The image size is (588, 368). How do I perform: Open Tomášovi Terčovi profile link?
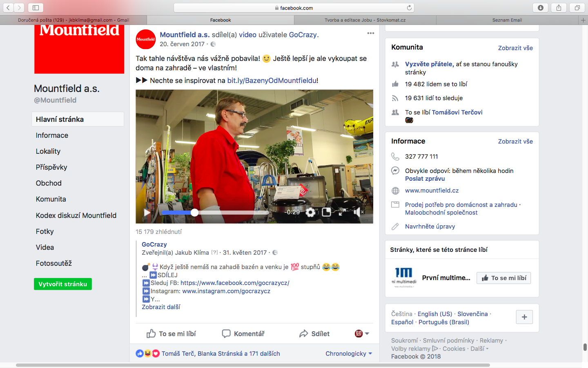point(457,112)
